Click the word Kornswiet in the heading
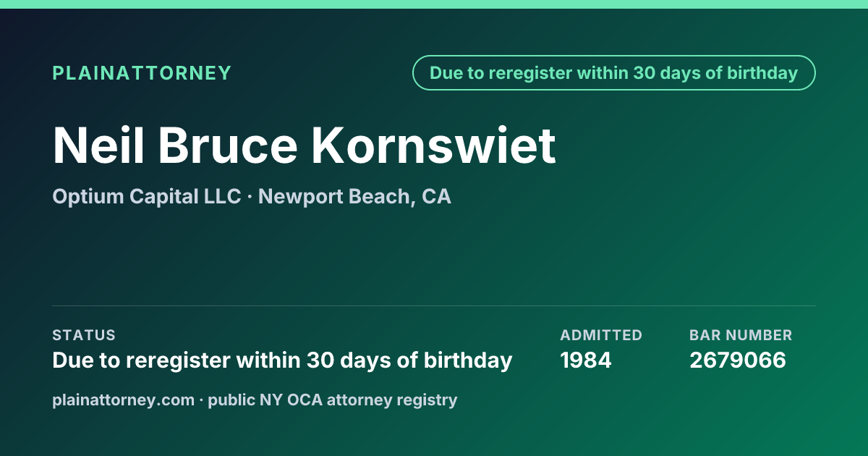 (x=434, y=145)
